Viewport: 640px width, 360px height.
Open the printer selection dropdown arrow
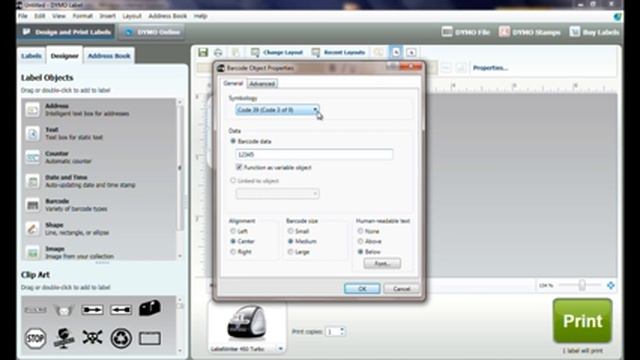point(280,349)
